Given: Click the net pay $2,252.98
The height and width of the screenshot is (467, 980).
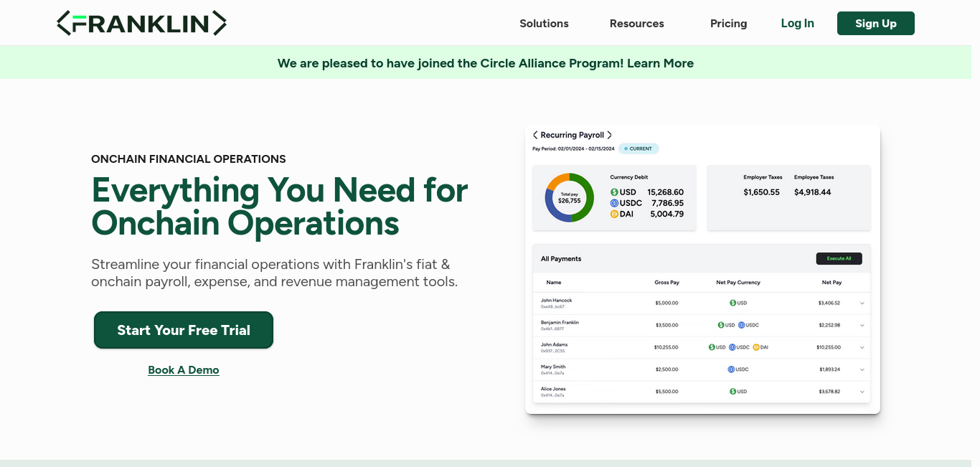Looking at the screenshot, I should 829,326.
